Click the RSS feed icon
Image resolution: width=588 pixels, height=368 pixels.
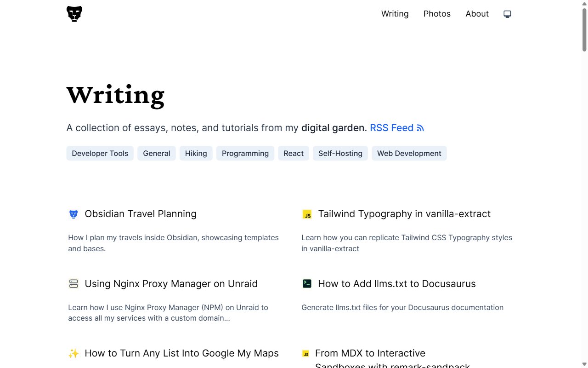pyautogui.click(x=420, y=128)
